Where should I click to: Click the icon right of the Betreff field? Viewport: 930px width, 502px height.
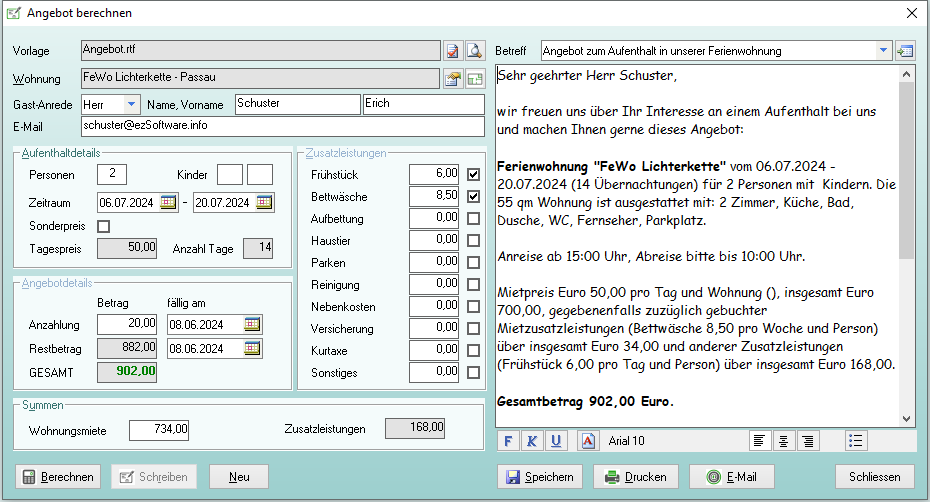coord(905,51)
